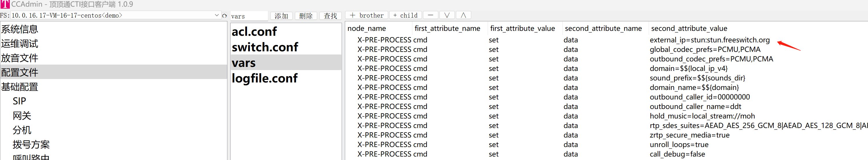The width and height of the screenshot is (868, 160).
Task: Click the 查找 button
Action: point(331,16)
